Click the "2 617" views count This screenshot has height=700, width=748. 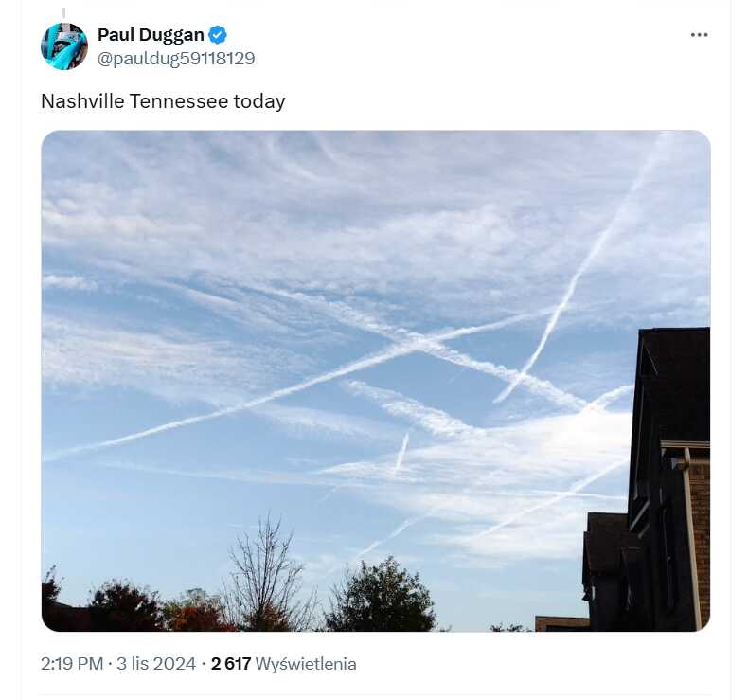[231, 664]
